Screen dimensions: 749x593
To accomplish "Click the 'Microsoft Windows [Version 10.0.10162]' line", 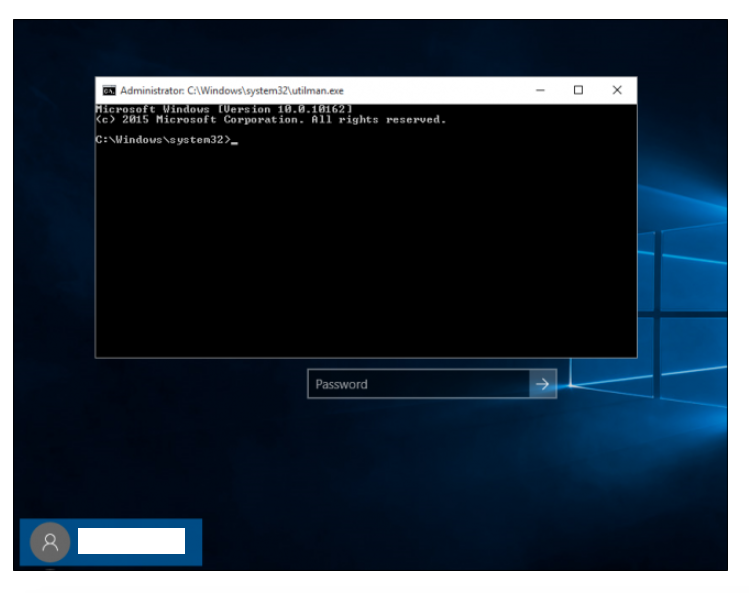I will point(224,109).
